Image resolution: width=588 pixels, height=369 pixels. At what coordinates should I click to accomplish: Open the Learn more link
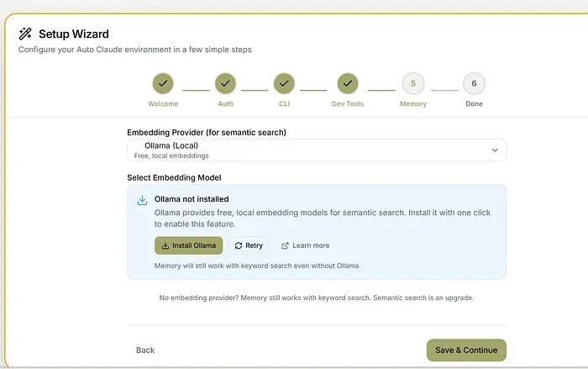pyautogui.click(x=310, y=245)
